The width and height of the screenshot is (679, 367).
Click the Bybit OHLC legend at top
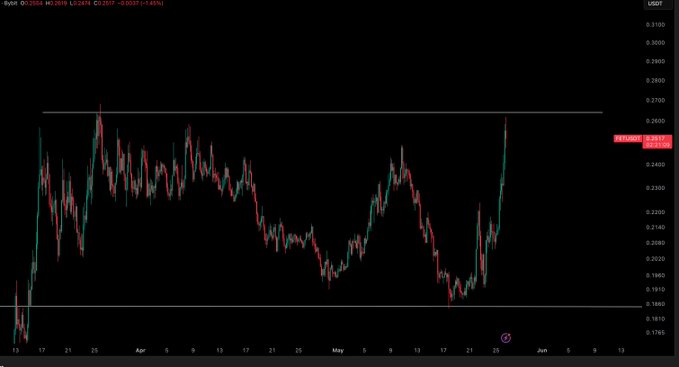83,3
